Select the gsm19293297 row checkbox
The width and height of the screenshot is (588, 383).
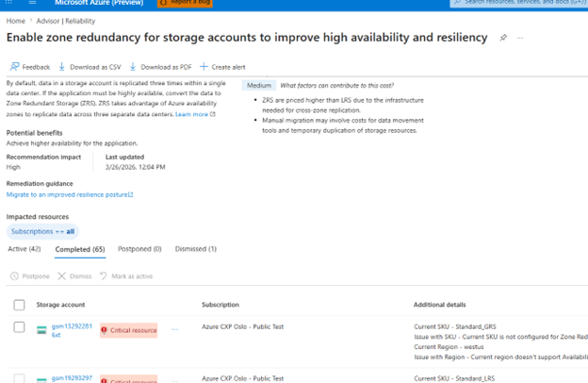pyautogui.click(x=19, y=378)
